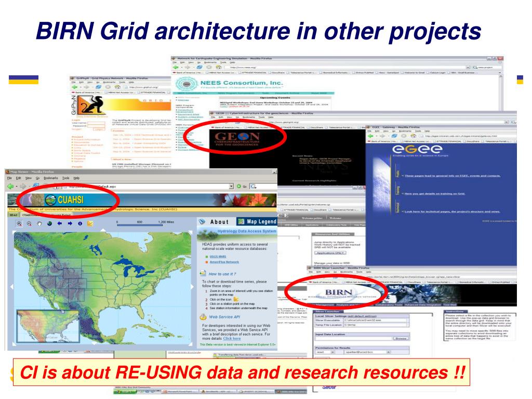Open Help menu in Map Viewer window
Image resolution: width=532 pixels, height=399 pixels.
(77, 178)
